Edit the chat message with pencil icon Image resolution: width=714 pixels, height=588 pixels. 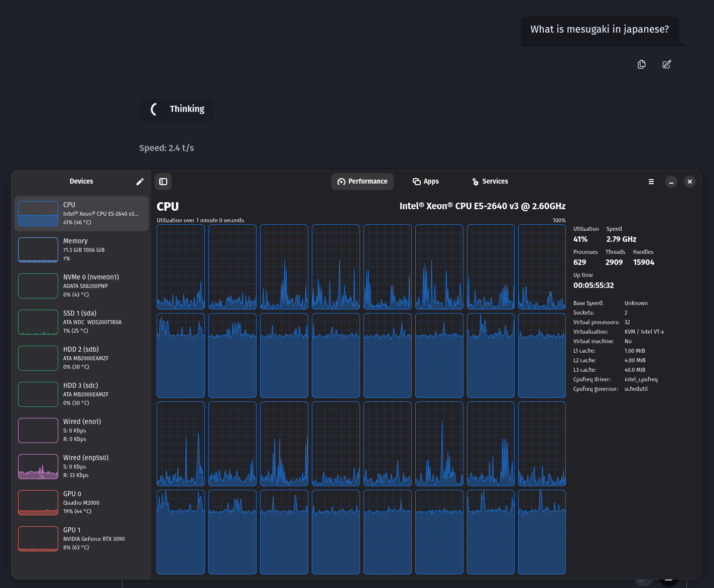click(667, 64)
